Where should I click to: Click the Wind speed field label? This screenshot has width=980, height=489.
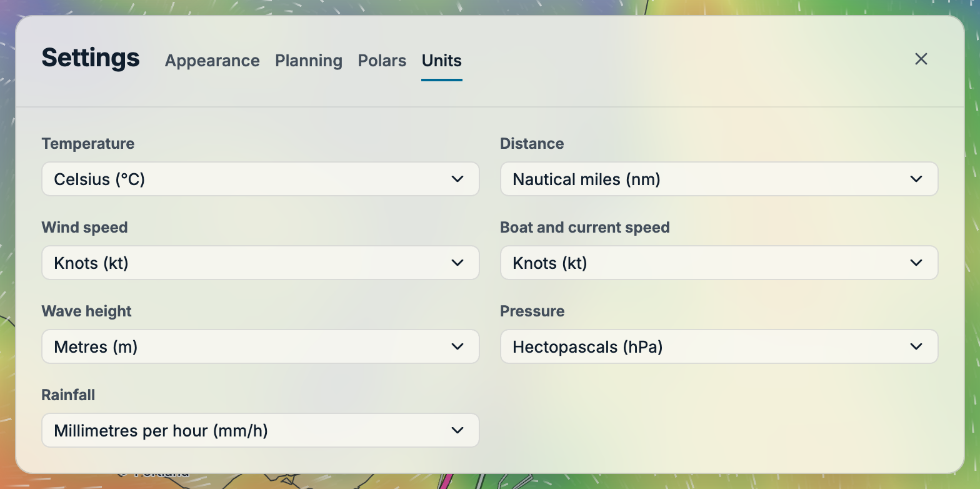pos(84,227)
